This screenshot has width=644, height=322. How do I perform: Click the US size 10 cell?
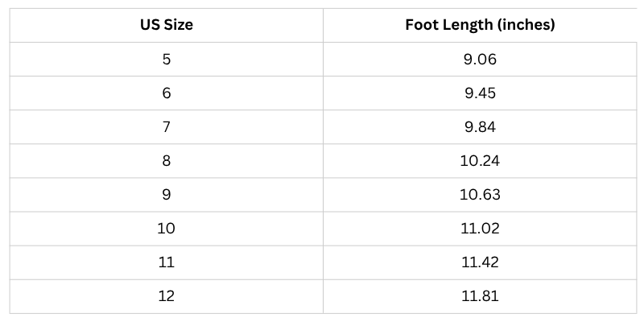(x=167, y=229)
